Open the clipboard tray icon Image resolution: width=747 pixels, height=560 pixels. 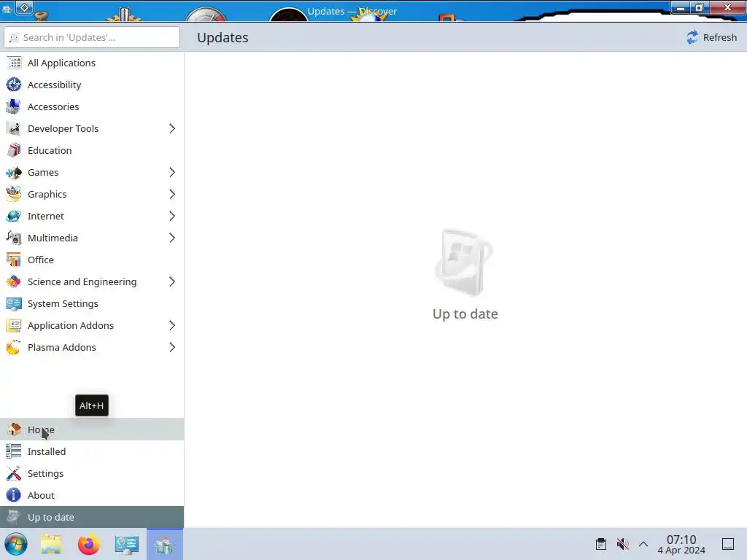point(601,544)
